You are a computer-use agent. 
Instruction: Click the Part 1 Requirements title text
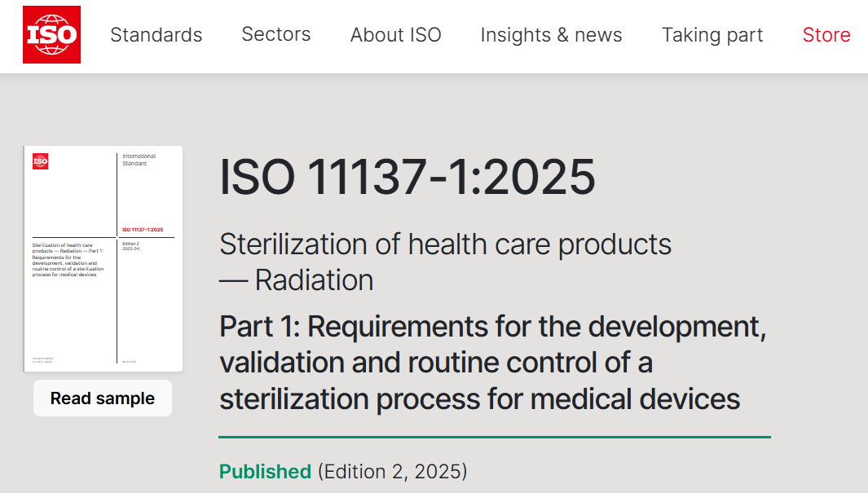click(x=492, y=363)
